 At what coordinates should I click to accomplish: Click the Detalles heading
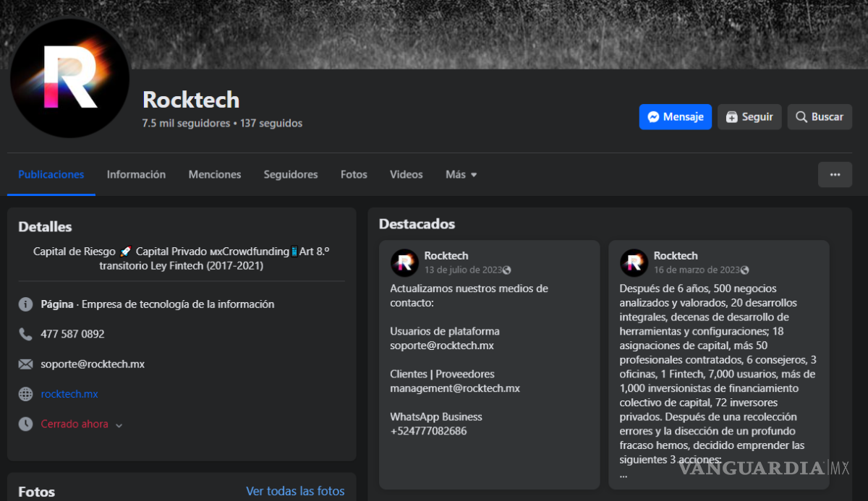pos(45,226)
